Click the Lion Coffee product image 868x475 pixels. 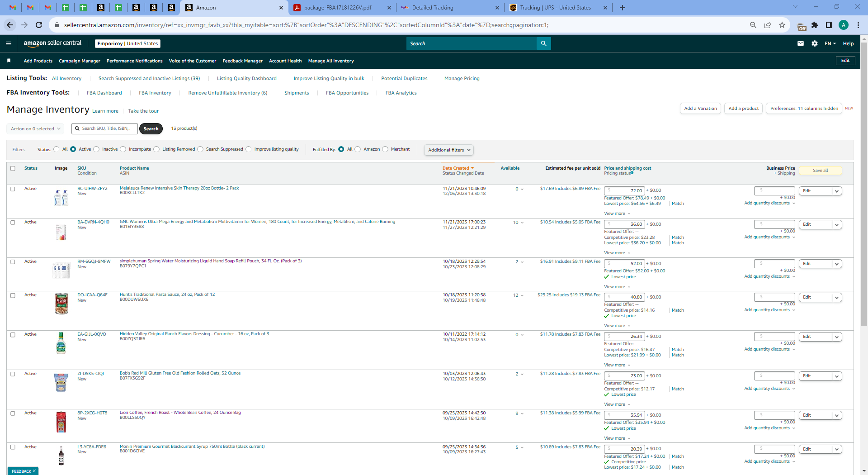61,422
